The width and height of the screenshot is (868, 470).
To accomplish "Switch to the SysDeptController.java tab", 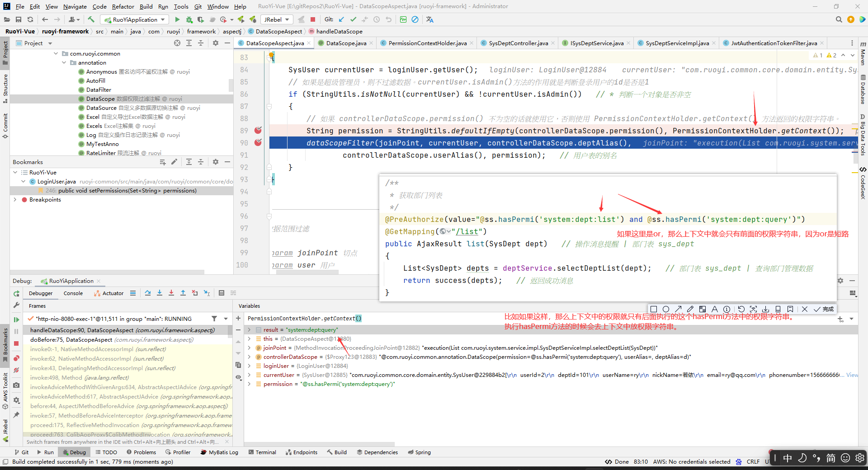I will pos(518,43).
